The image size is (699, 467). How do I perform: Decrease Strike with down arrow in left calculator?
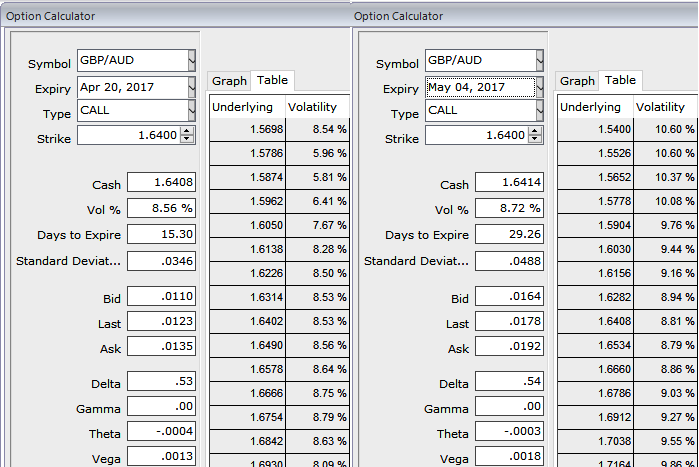coord(187,139)
